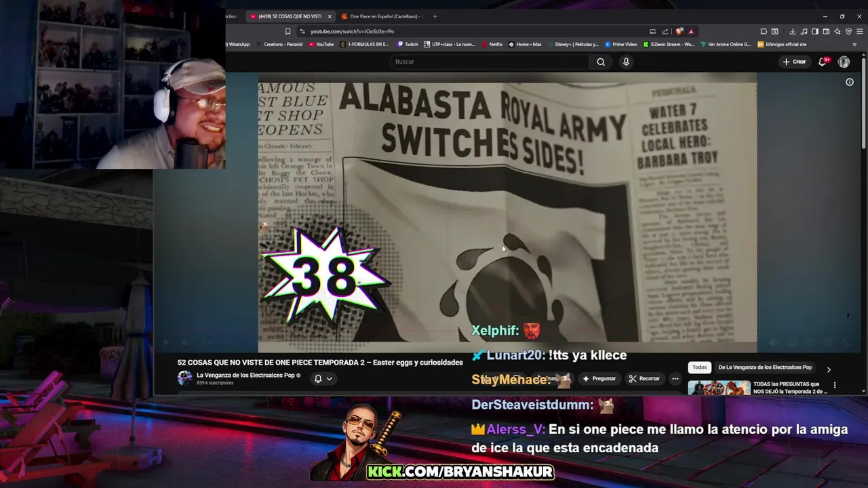Screen dimensions: 868x488
Task: Click the share page icon in address bar
Action: click(x=665, y=31)
